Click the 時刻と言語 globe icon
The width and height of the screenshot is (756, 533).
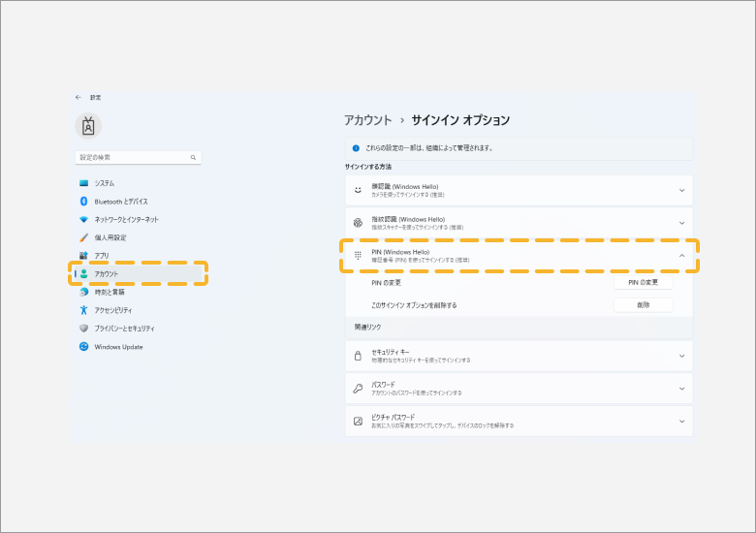point(84,292)
